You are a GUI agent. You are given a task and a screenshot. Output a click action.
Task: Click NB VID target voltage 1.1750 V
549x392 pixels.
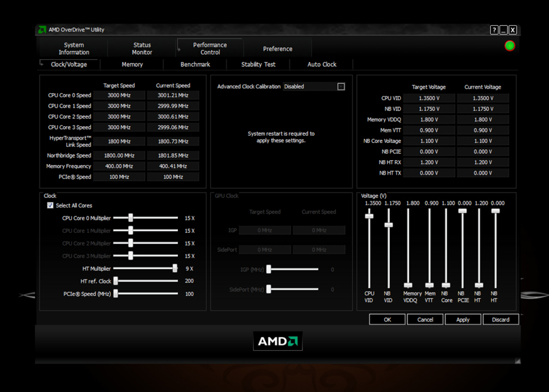click(429, 109)
